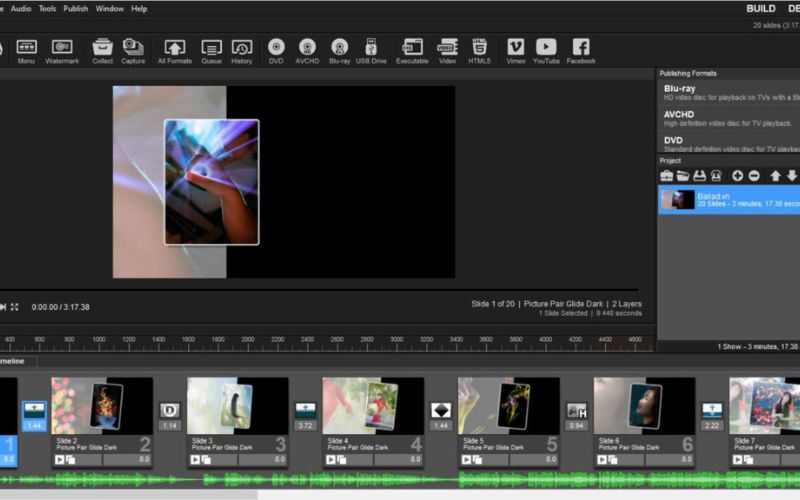This screenshot has width=800, height=500.
Task: Click the Watermark toolbar icon
Action: point(61,50)
